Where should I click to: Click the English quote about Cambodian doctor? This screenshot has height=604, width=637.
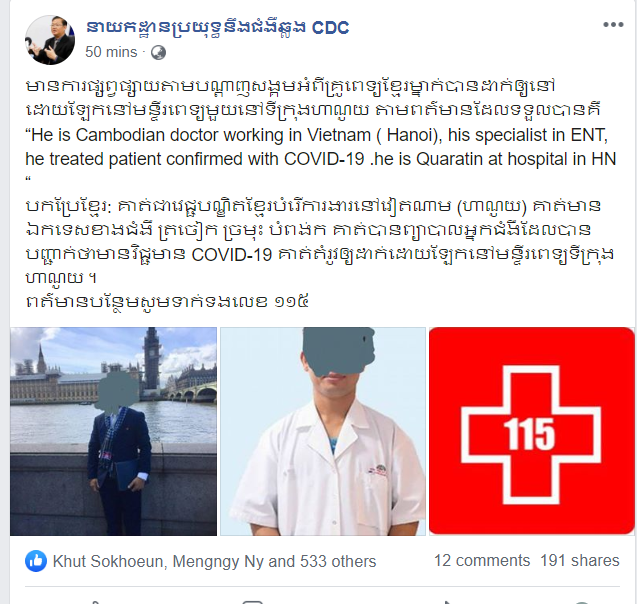click(321, 154)
